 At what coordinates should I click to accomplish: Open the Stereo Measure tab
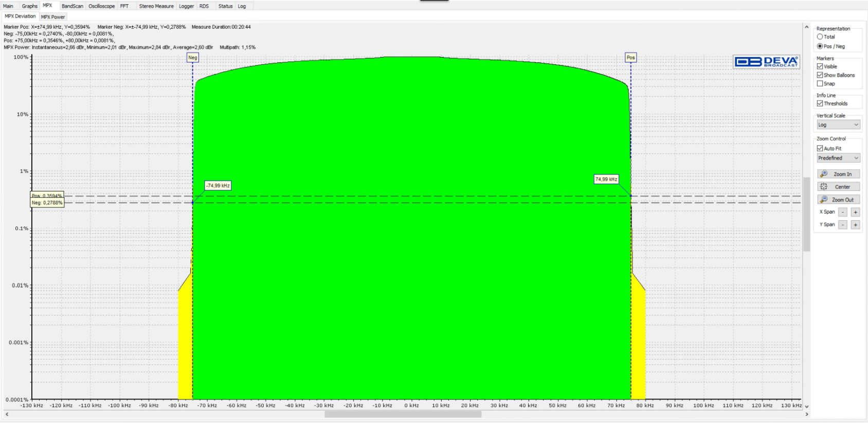(x=156, y=6)
